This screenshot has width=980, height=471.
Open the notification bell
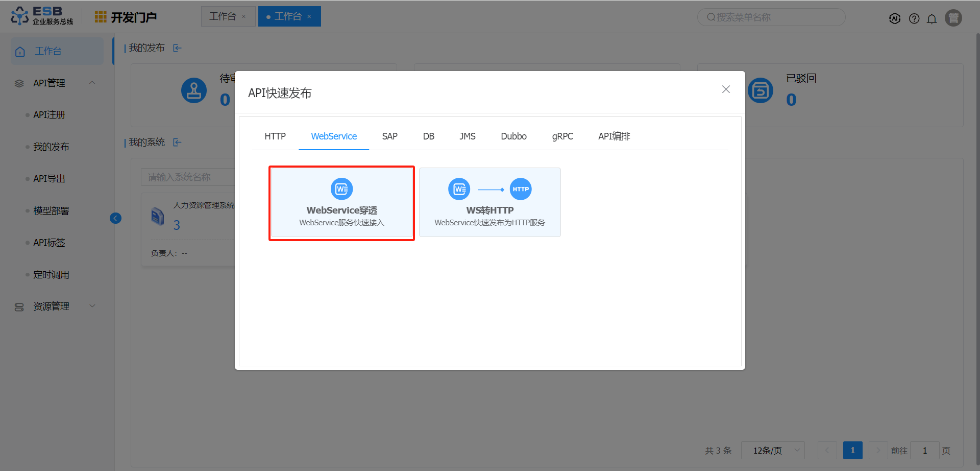point(932,18)
